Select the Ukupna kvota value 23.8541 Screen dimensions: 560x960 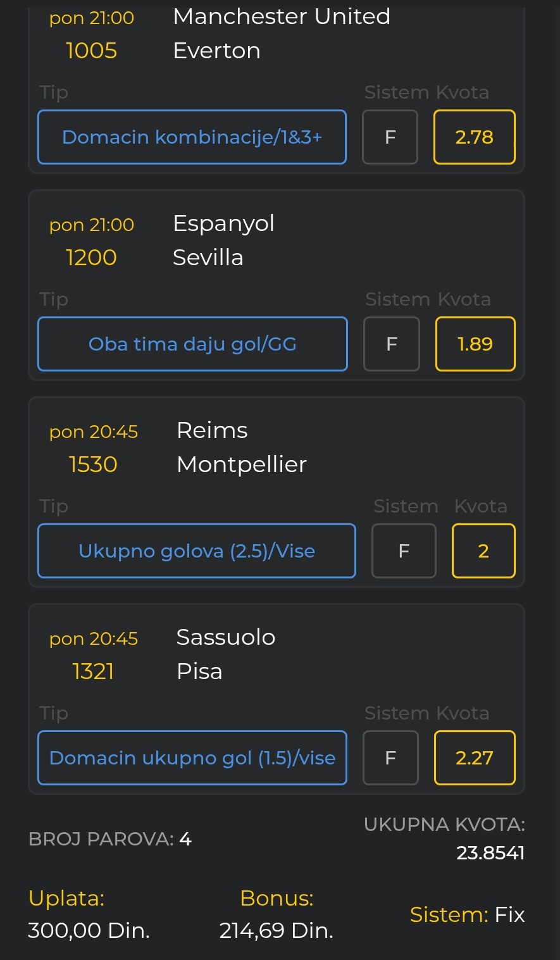pyautogui.click(x=490, y=853)
